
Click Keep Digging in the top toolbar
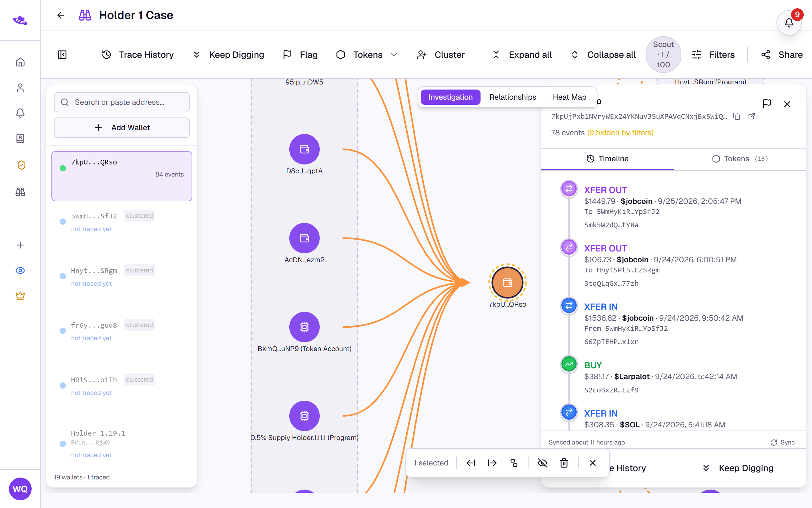tap(229, 55)
